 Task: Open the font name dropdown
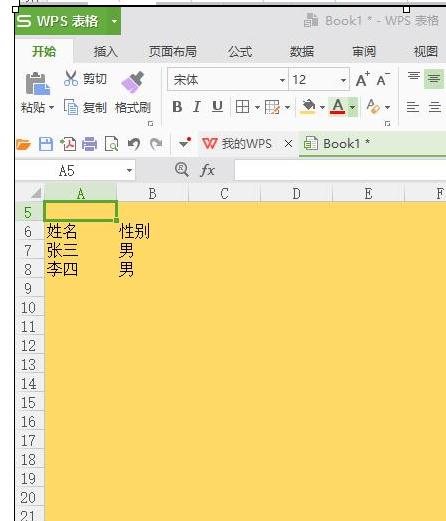click(x=282, y=80)
